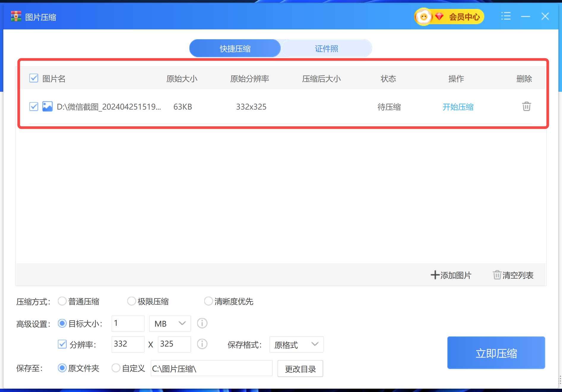Select the 目标大小 radio button

(62, 323)
